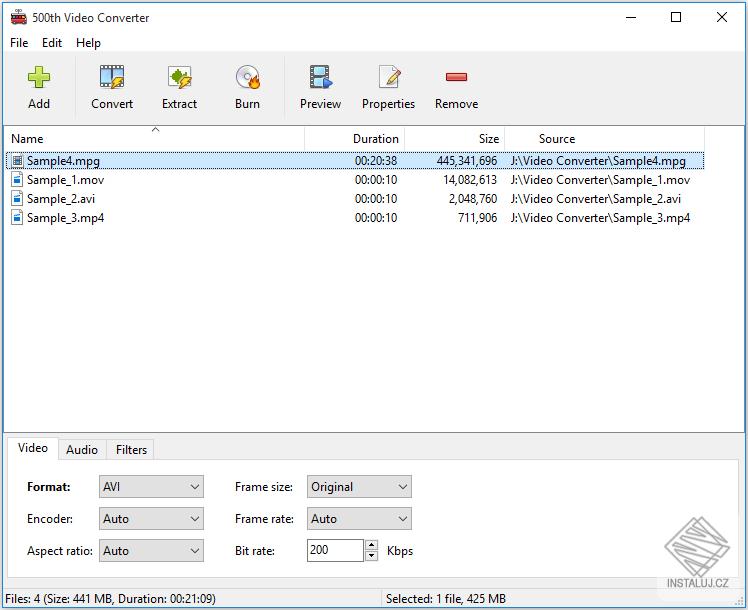Select the Sample_2.avi file name

click(x=61, y=199)
